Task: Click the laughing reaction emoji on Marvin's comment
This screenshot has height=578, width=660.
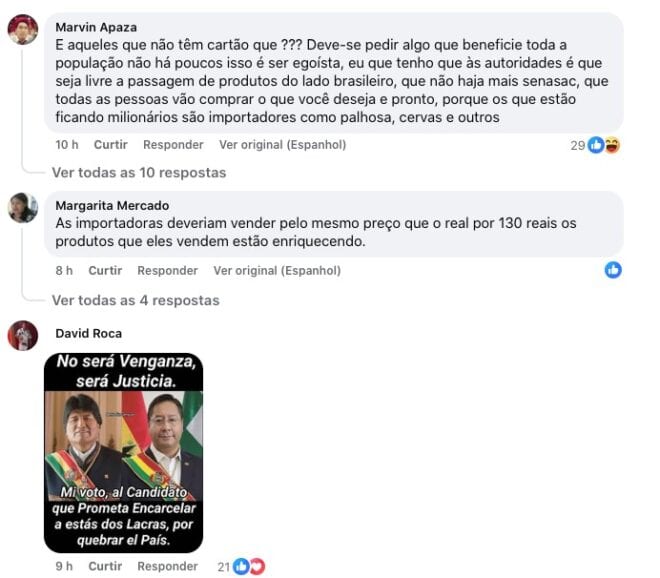Action: click(x=612, y=145)
